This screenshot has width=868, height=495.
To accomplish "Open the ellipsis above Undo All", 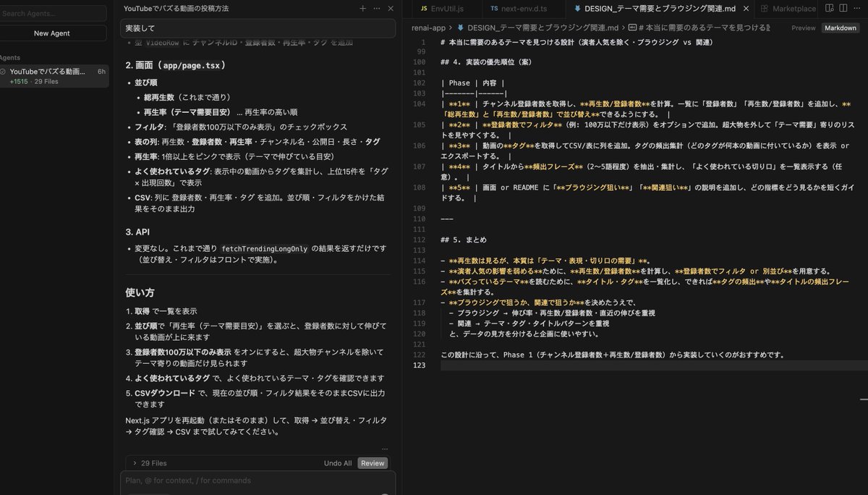I will point(386,449).
